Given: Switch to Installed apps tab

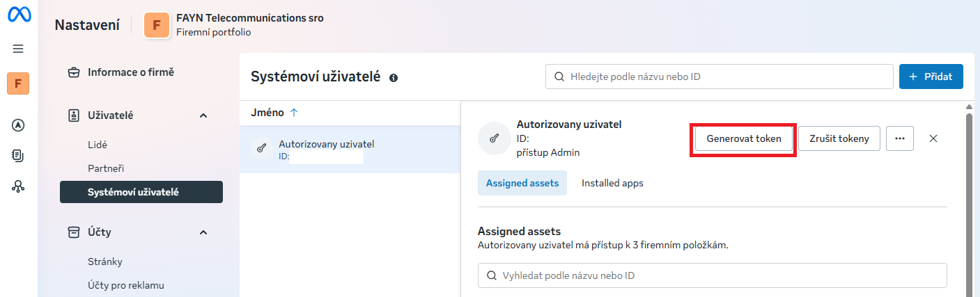Looking at the screenshot, I should pos(612,184).
